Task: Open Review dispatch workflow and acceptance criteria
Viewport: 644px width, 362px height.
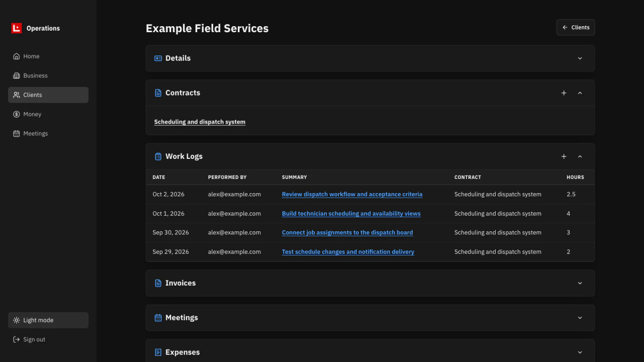Action: [352, 195]
